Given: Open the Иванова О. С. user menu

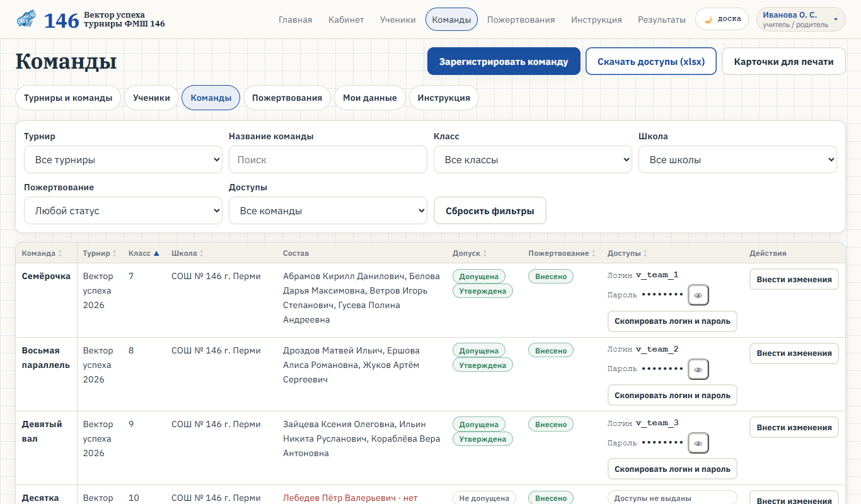Looking at the screenshot, I should point(800,20).
